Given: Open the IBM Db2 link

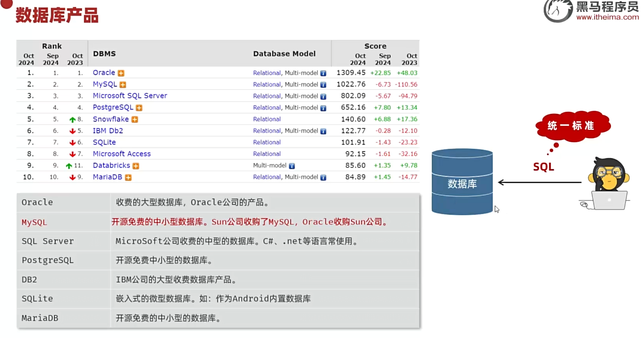Looking at the screenshot, I should coord(108,131).
